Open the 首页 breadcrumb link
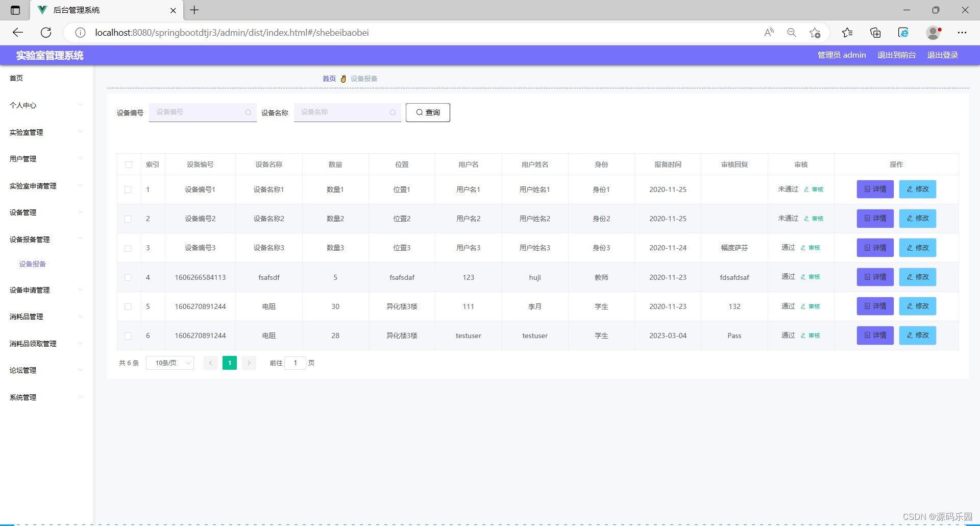Image resolution: width=980 pixels, height=526 pixels. (329, 79)
